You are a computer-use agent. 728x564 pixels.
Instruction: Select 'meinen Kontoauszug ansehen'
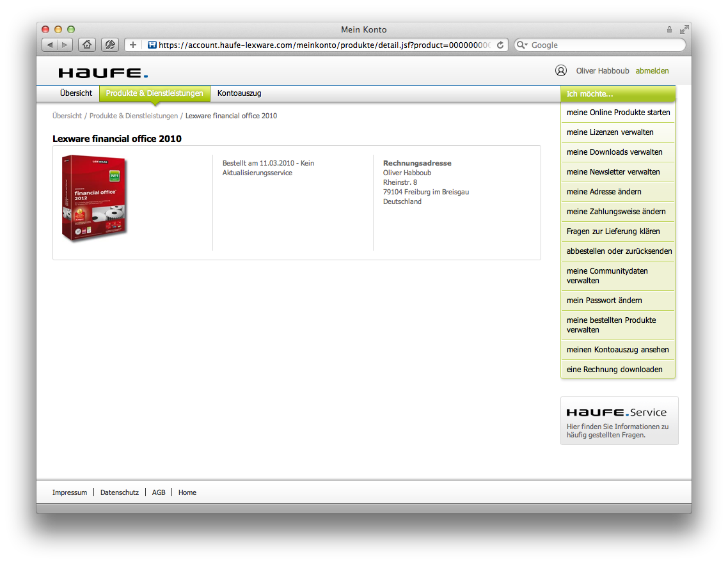pos(618,350)
